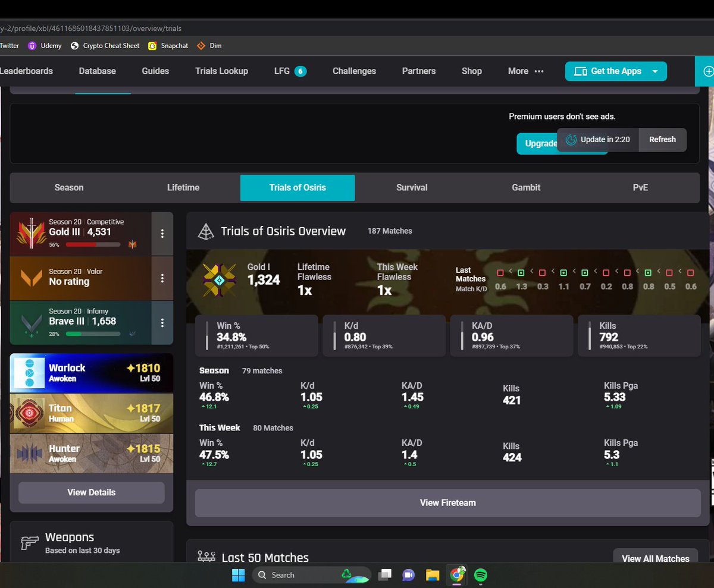
Task: Open the Partners nav item
Action: click(419, 71)
